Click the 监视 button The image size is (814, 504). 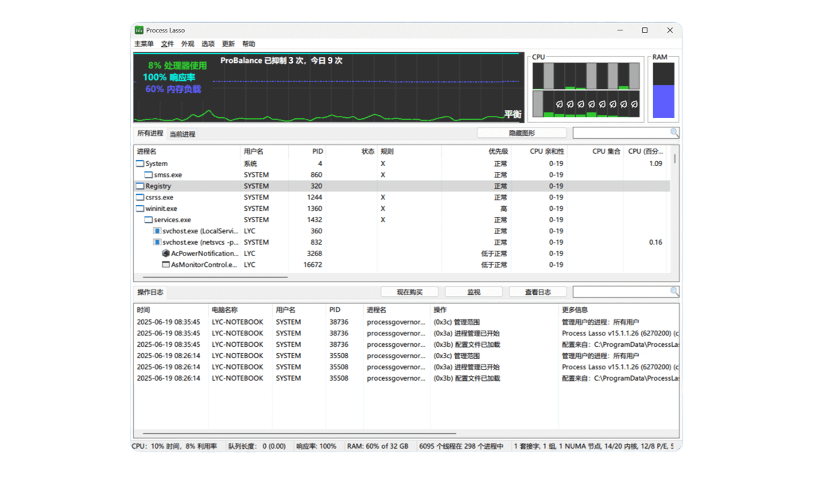474,292
